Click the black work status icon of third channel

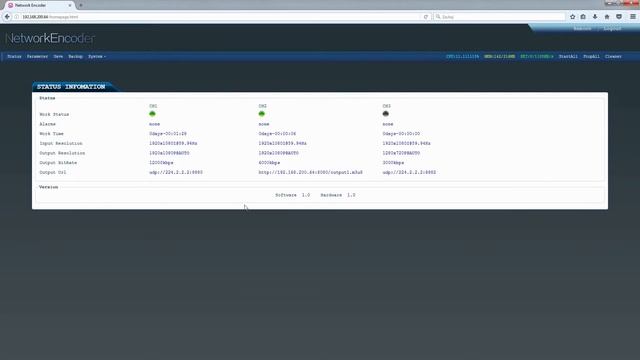pos(386,114)
